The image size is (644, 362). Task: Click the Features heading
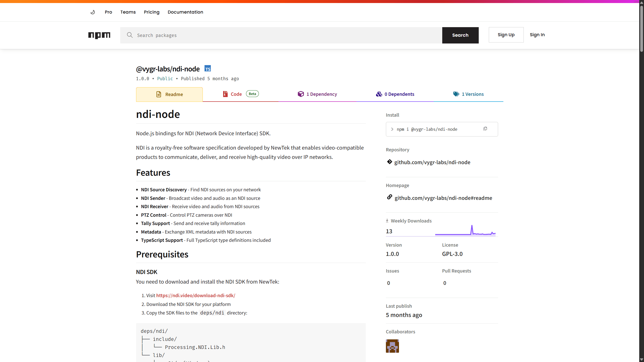[153, 173]
